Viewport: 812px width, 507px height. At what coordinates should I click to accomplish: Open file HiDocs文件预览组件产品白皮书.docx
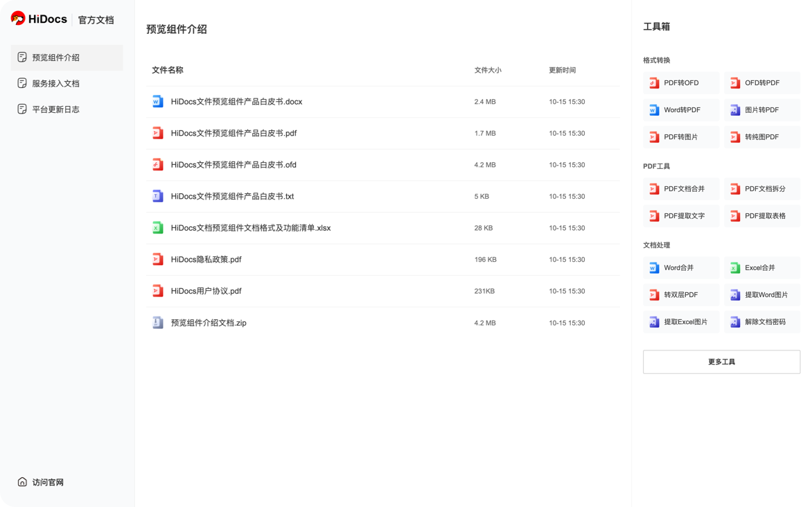[x=237, y=102]
